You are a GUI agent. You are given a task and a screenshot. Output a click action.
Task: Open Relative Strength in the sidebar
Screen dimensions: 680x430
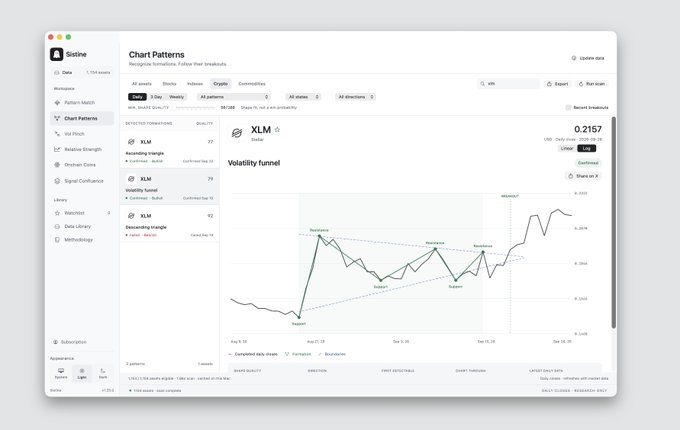[82, 150]
